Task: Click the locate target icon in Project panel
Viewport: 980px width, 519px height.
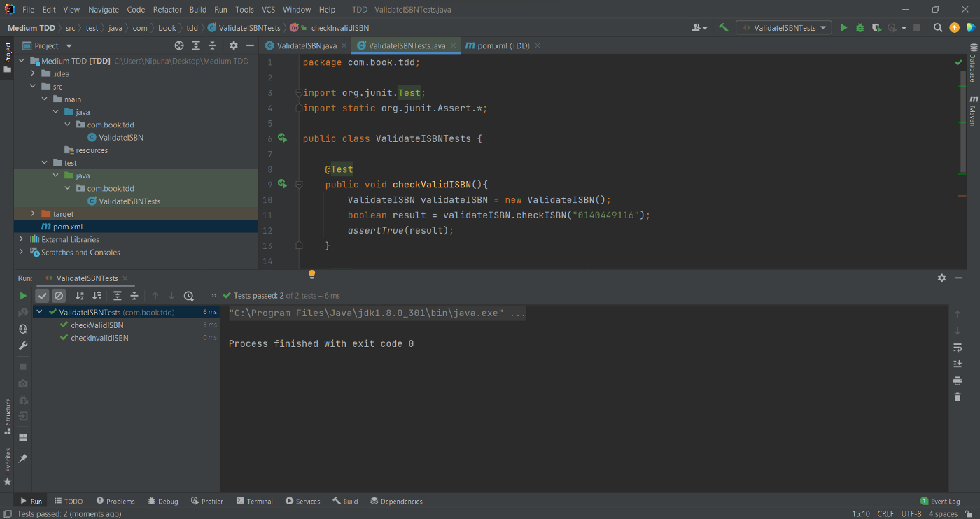Action: tap(179, 45)
